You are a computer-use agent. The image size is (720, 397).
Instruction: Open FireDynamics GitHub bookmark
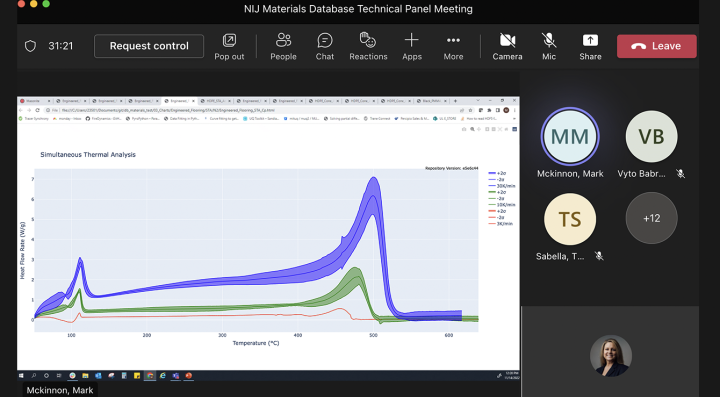(104, 118)
